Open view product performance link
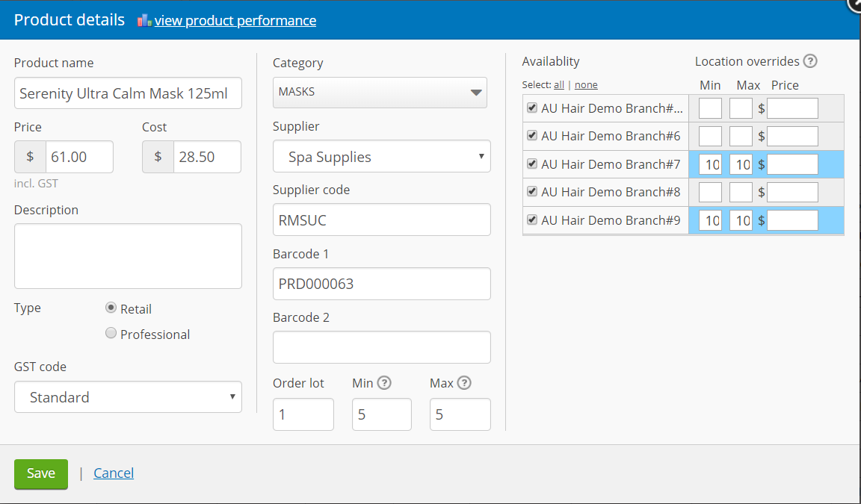 [235, 21]
